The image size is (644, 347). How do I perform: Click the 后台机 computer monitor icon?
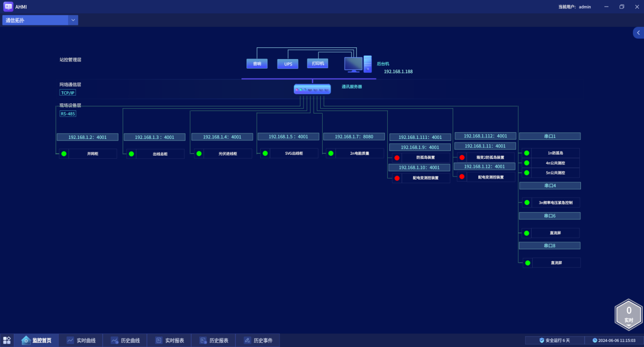[x=353, y=64]
